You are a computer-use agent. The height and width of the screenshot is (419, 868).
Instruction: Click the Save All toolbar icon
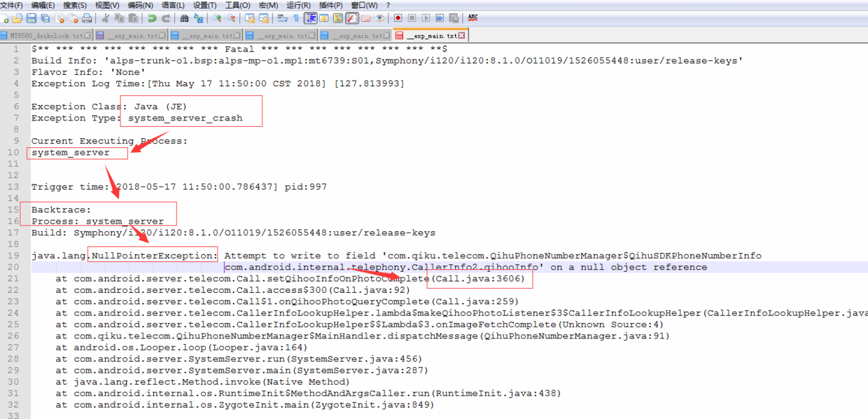click(45, 18)
